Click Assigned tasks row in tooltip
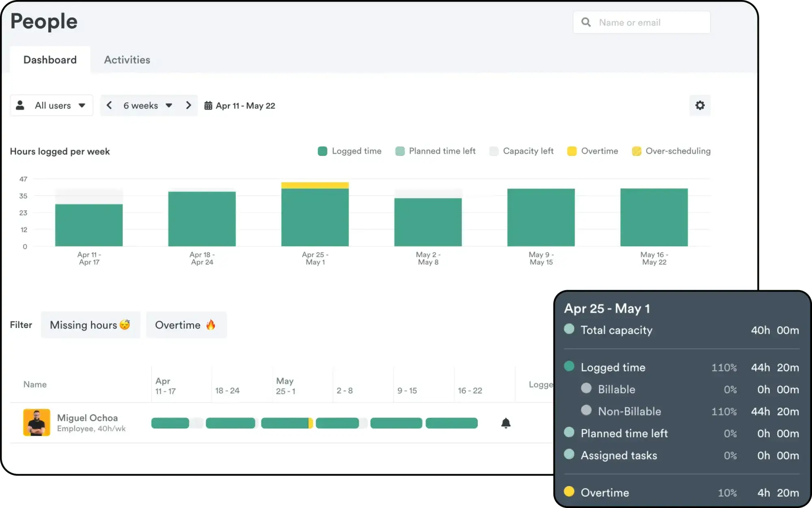This screenshot has width=812, height=508. (x=682, y=456)
